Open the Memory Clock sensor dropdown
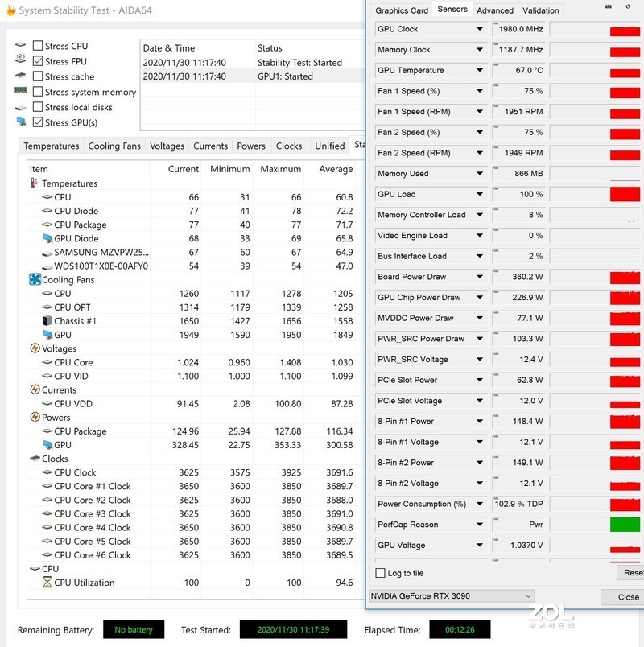 (479, 50)
